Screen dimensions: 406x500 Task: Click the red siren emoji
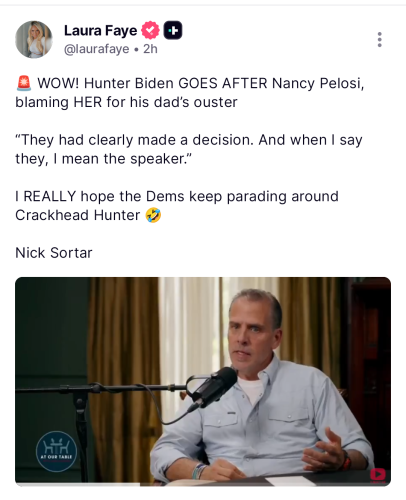pos(24,83)
